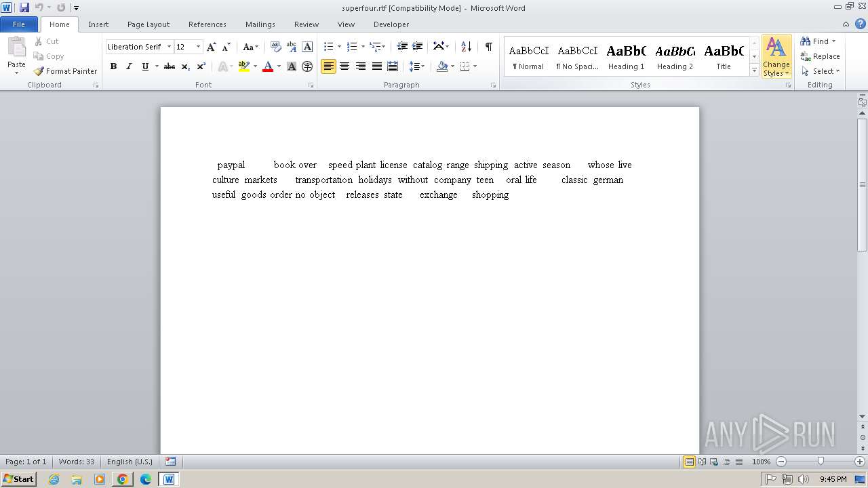The height and width of the screenshot is (488, 868).
Task: Click the Shrink Font icon
Action: click(226, 47)
